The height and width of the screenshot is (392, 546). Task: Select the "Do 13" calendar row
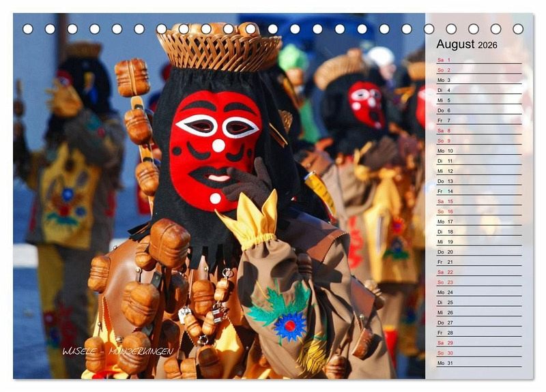[x=479, y=181]
